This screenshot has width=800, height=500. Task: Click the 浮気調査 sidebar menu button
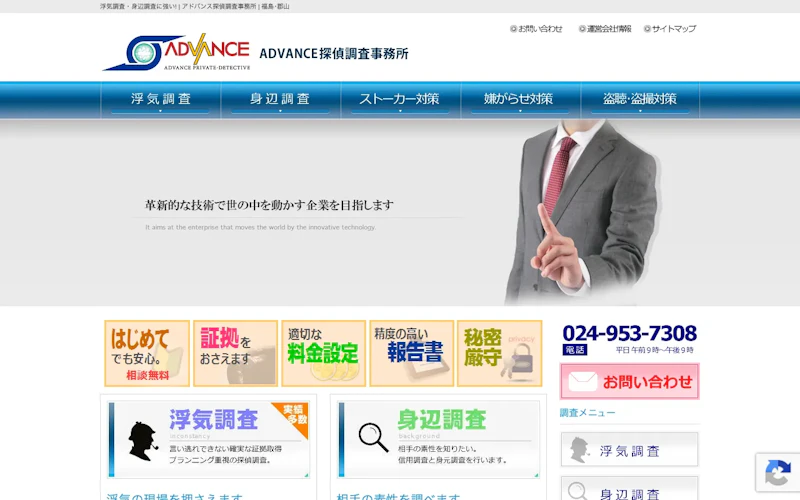point(630,449)
